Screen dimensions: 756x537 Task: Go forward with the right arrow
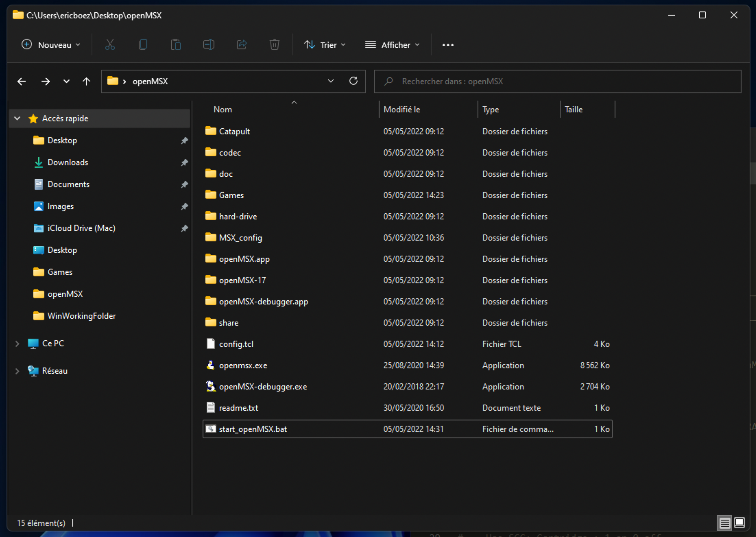tap(45, 81)
